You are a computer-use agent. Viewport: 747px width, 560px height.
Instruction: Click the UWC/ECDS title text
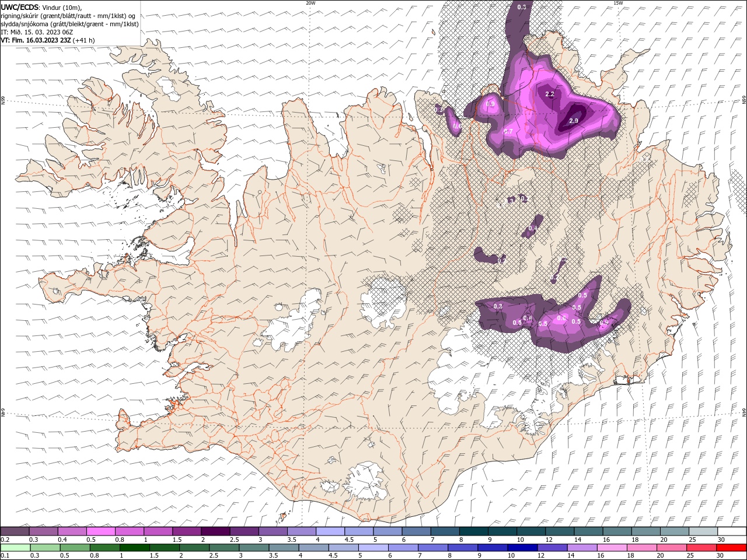(20, 7)
